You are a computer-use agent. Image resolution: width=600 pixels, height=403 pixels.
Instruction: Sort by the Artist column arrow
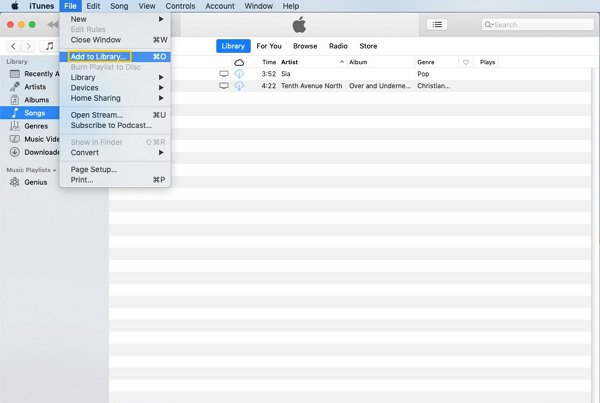[341, 62]
